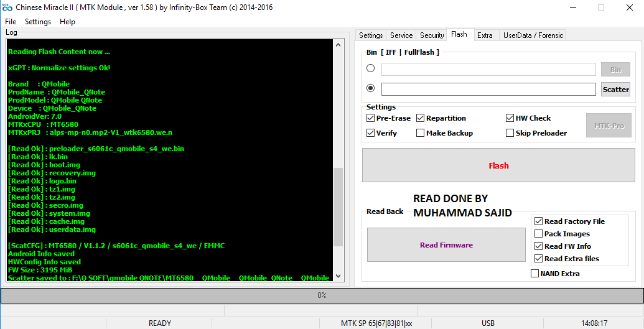This screenshot has height=329, width=644.
Task: Open the Help menu
Action: pyautogui.click(x=67, y=21)
